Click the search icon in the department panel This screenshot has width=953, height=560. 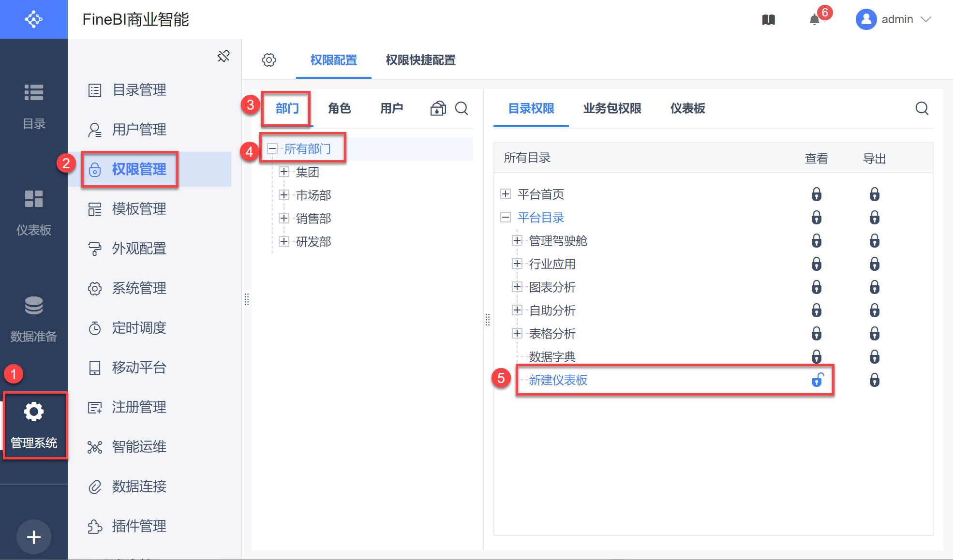click(462, 108)
